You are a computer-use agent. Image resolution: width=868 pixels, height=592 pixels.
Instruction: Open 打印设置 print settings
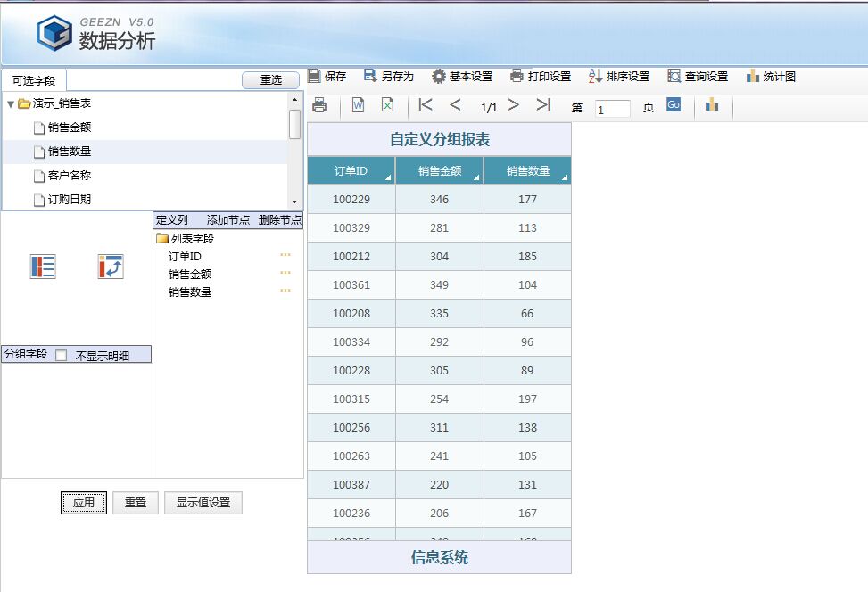pyautogui.click(x=541, y=77)
